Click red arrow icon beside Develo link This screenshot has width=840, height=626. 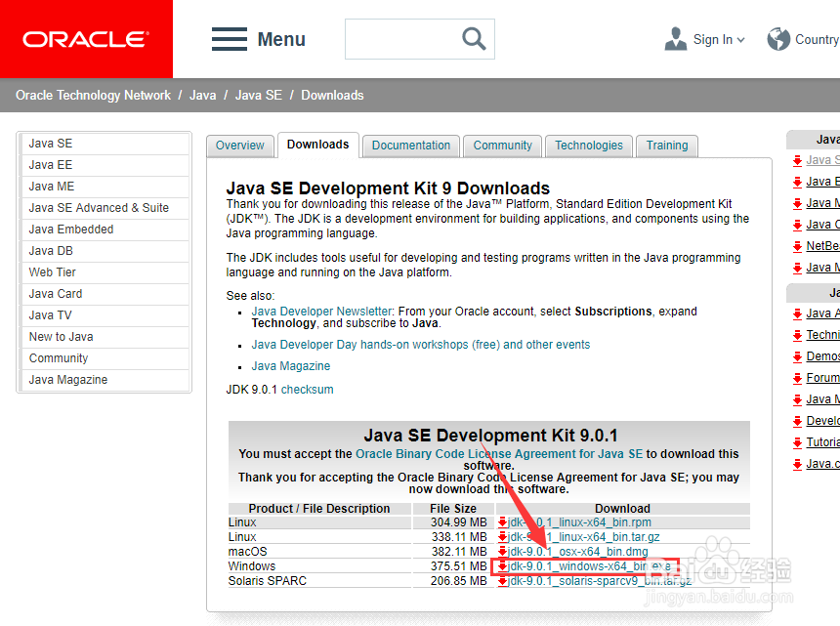click(797, 421)
